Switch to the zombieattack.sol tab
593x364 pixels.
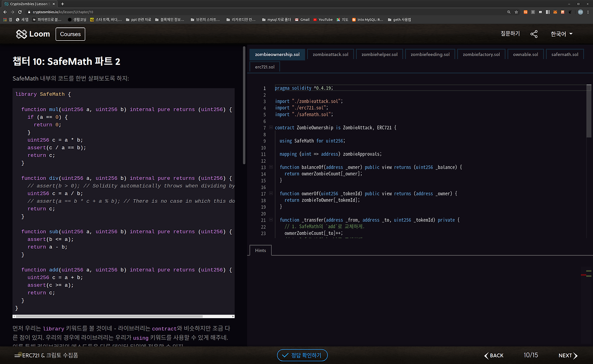330,55
